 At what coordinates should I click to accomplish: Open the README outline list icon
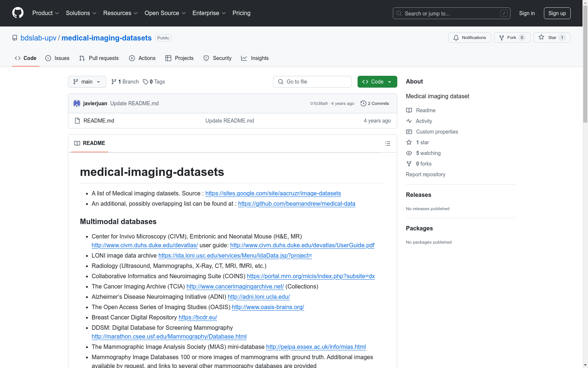click(388, 143)
